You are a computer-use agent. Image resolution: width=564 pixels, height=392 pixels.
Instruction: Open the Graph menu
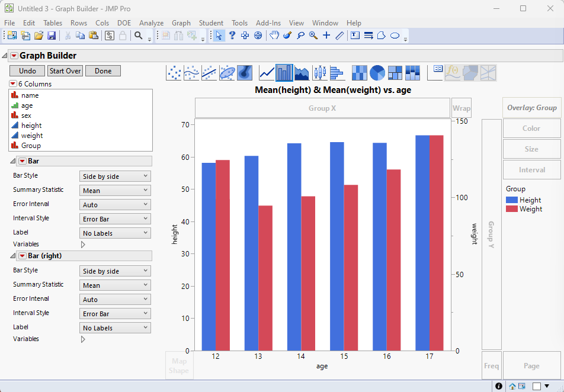pyautogui.click(x=181, y=23)
